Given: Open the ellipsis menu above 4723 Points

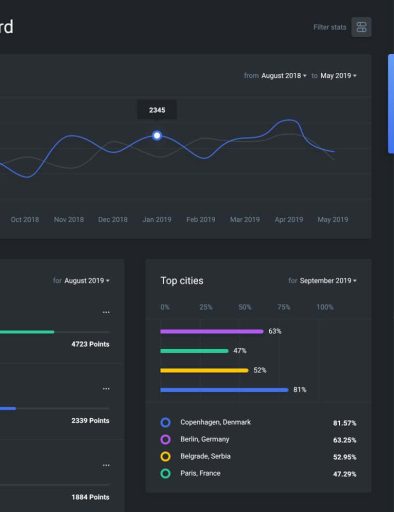Looking at the screenshot, I should pos(106,312).
